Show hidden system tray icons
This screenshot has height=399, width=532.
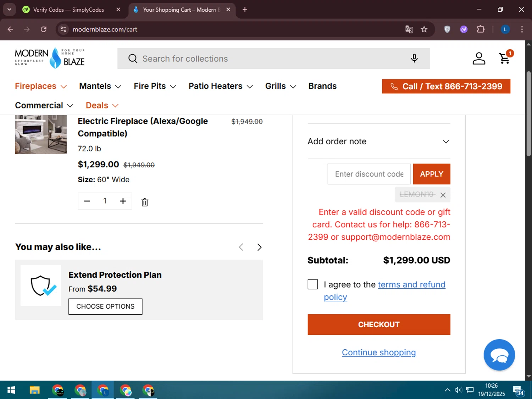(448, 390)
